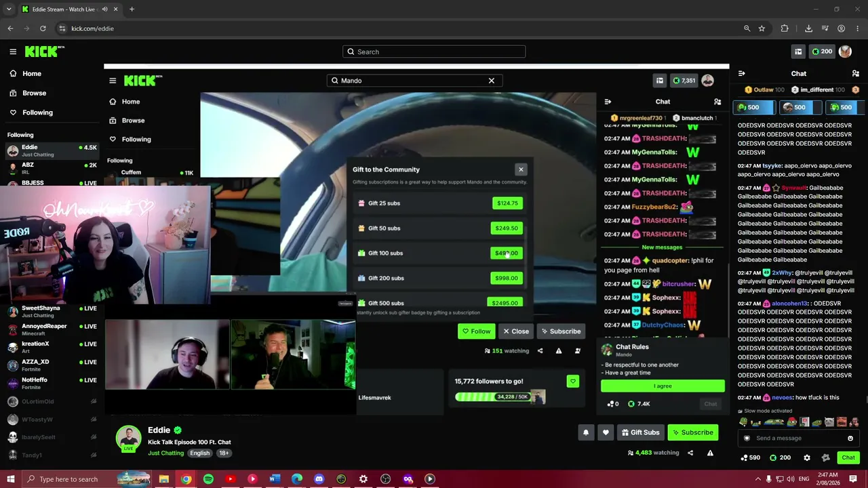Click the browser back arrow
868x488 pixels.
click(10, 28)
